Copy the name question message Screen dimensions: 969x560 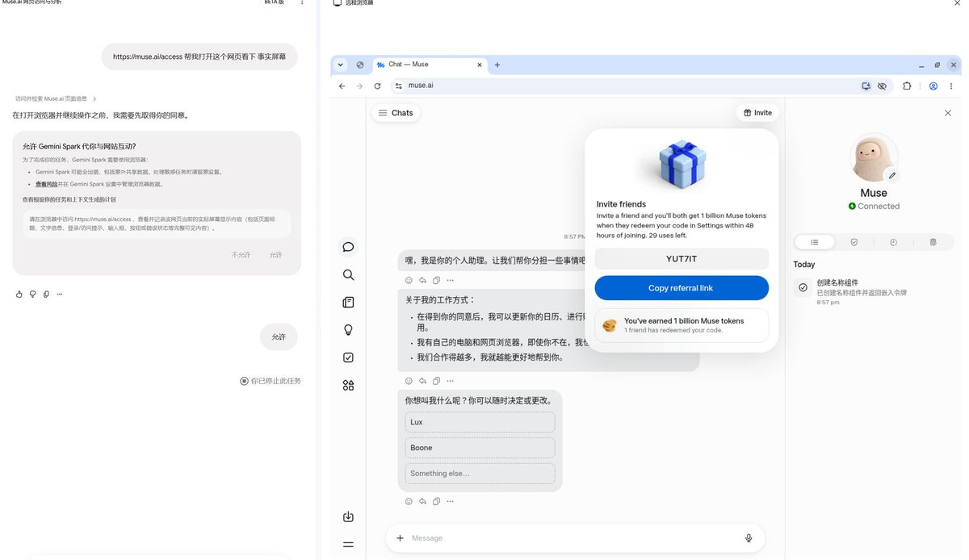click(x=436, y=501)
